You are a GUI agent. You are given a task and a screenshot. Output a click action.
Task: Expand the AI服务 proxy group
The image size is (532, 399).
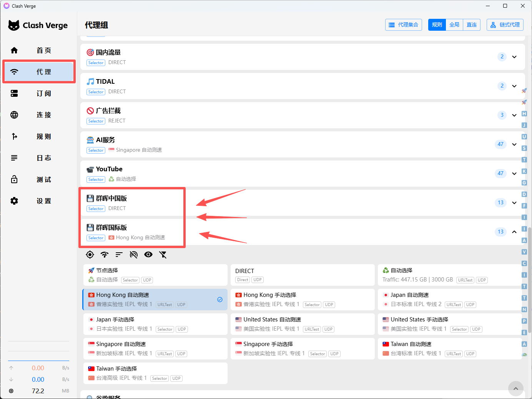tap(514, 144)
